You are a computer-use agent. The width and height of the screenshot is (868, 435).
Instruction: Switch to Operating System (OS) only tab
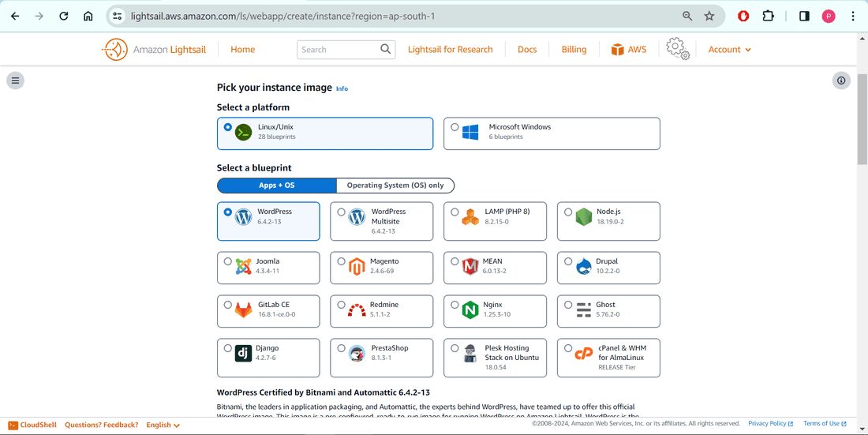pyautogui.click(x=395, y=185)
